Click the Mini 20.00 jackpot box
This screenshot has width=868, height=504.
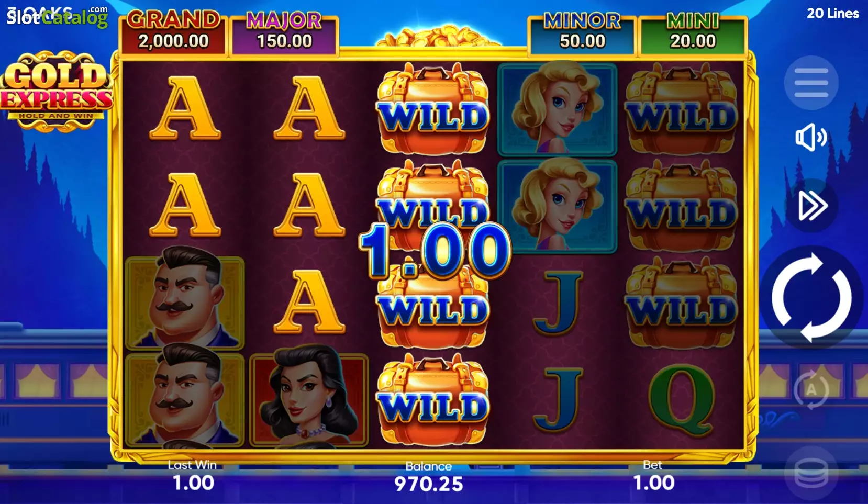tap(693, 33)
